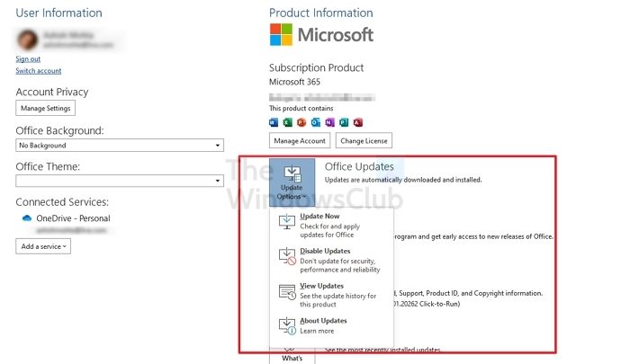Click the Connected Services heading
The width and height of the screenshot is (630, 364).
[62, 202]
